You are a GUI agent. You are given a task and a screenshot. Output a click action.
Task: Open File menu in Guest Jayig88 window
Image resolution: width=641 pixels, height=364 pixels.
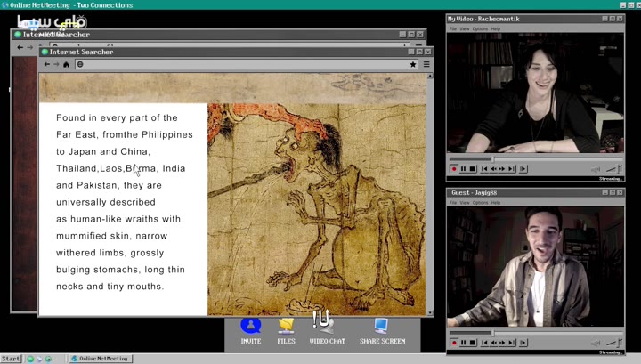tap(453, 203)
